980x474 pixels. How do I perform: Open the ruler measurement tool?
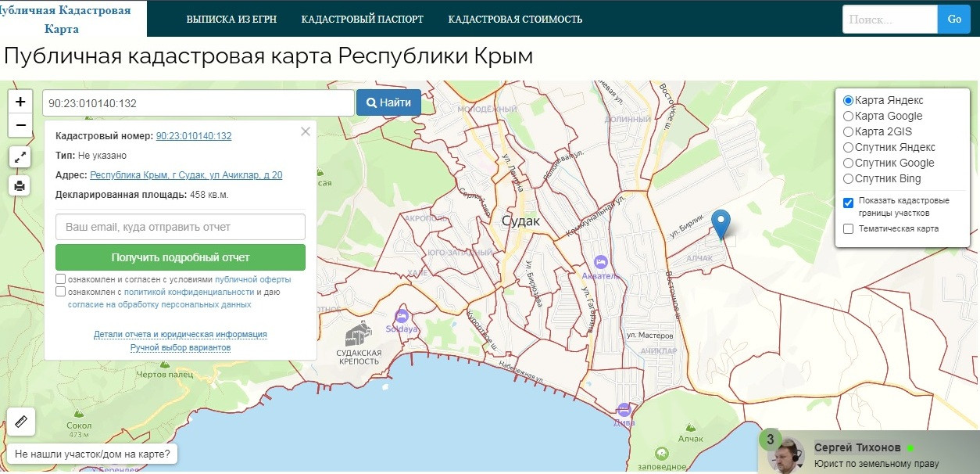pyautogui.click(x=20, y=422)
